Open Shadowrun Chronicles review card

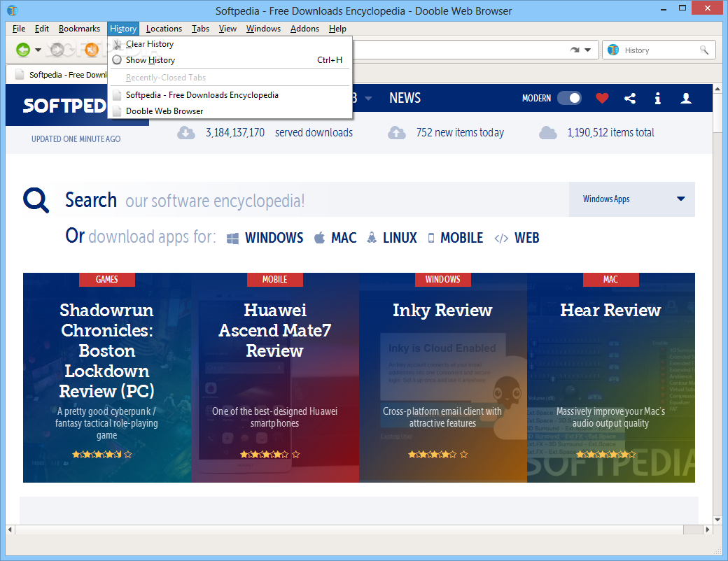click(107, 377)
